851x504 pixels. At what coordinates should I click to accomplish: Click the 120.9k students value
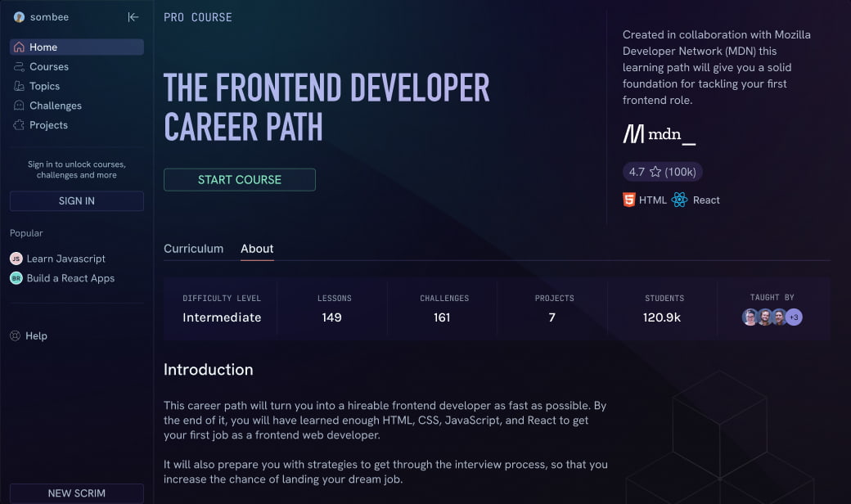662,317
